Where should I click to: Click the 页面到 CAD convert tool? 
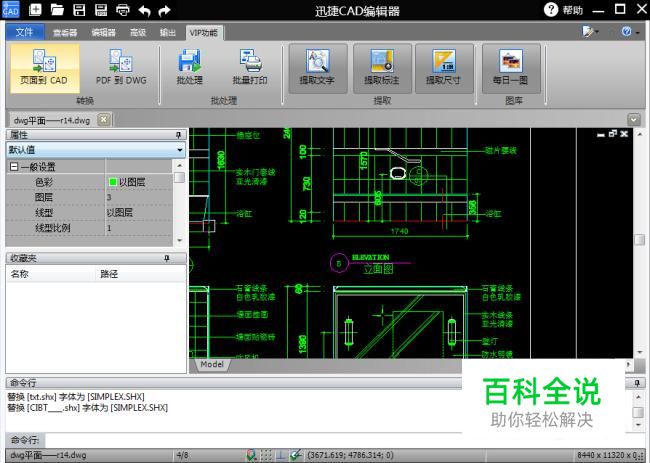coord(44,68)
